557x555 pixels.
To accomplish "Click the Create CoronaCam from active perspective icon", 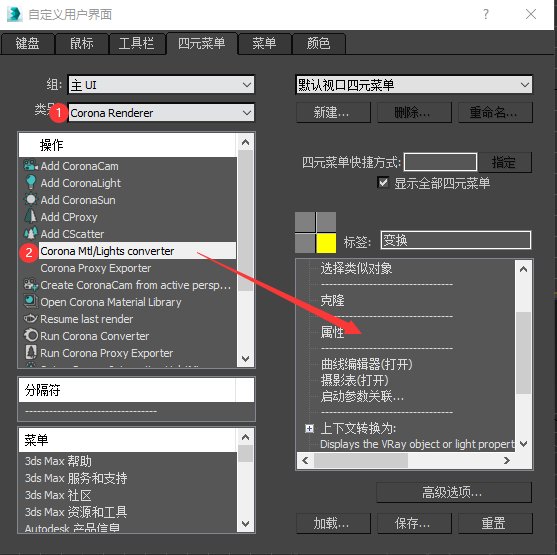I will click(x=31, y=285).
